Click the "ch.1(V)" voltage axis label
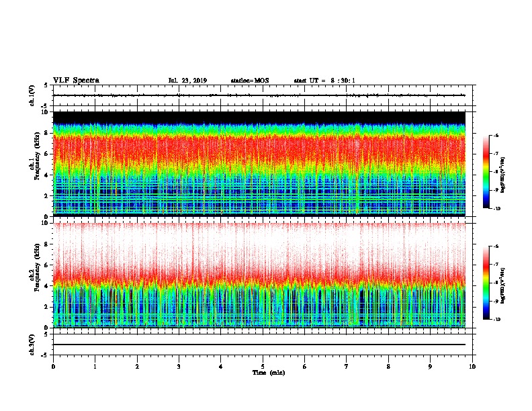 (32, 95)
